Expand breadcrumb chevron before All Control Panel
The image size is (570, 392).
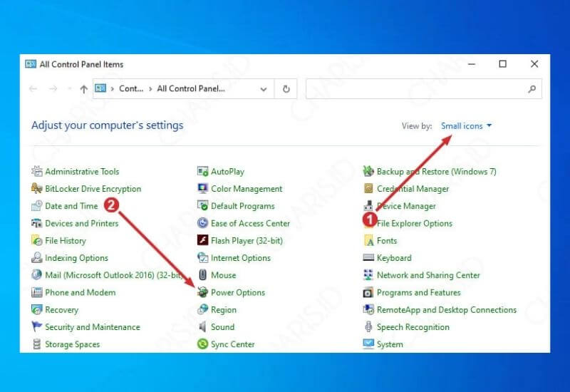coord(150,89)
